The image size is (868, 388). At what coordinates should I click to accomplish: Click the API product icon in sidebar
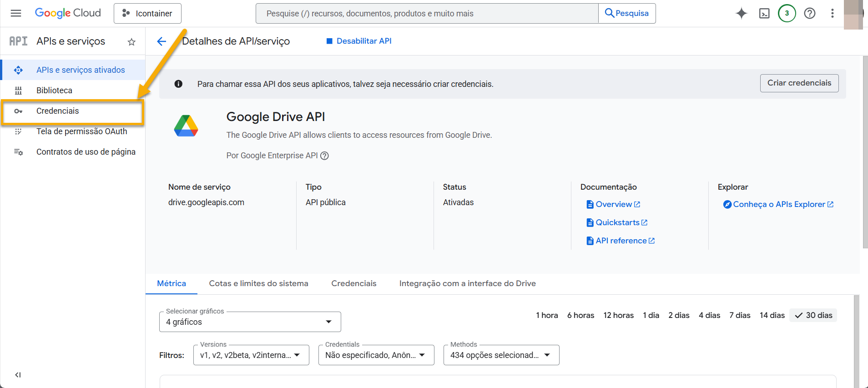18,41
